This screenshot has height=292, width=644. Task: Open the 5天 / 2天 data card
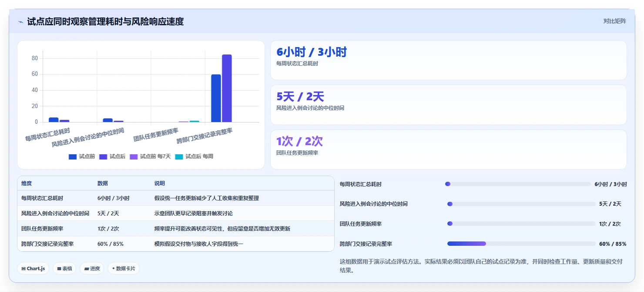[x=449, y=105]
